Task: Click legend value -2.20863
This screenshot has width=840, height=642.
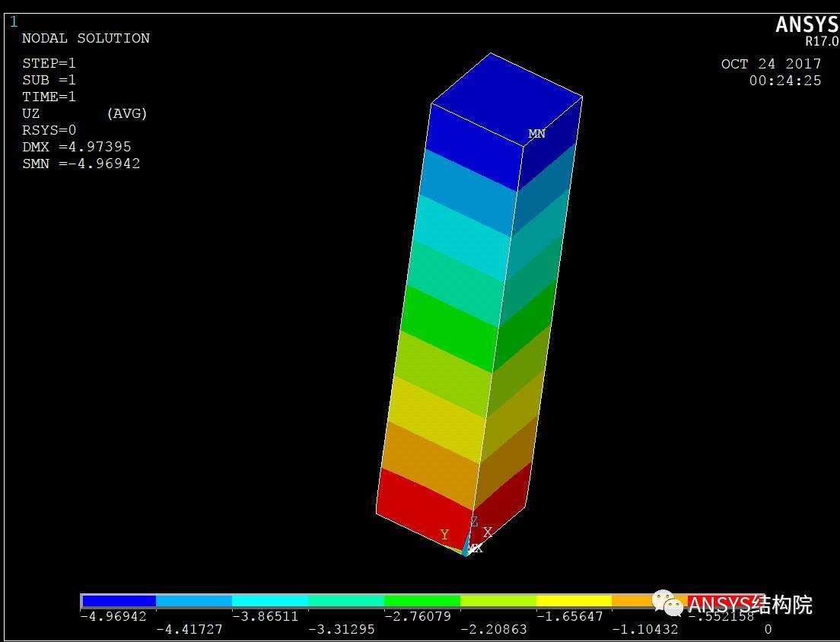Action: click(x=493, y=629)
